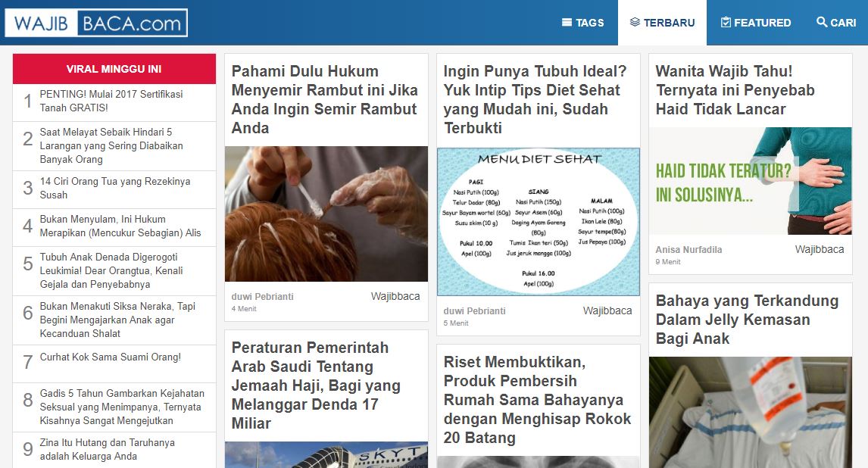Click author name Anisa Nurfadila
This screenshot has width=868, height=468.
coord(688,249)
